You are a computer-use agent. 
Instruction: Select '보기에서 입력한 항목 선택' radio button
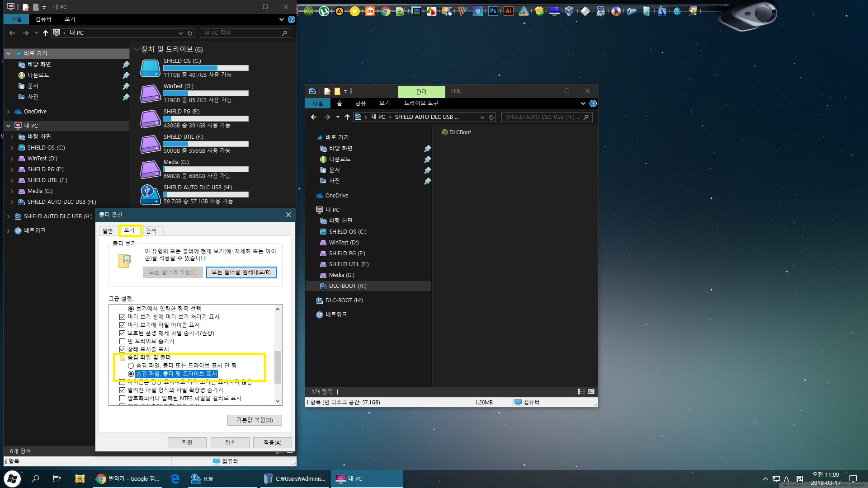click(131, 309)
